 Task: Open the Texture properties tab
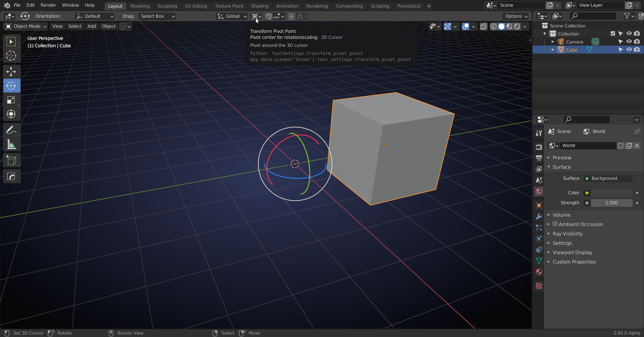click(x=539, y=286)
